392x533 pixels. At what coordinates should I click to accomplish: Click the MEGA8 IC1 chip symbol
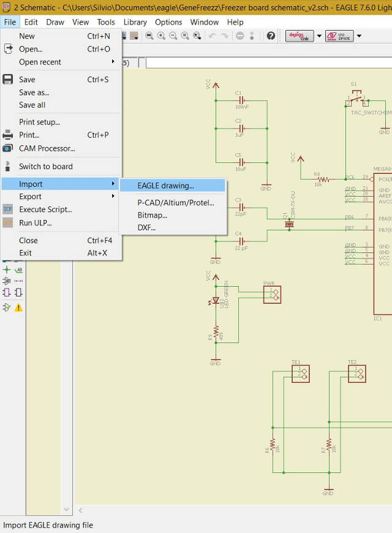click(382, 244)
